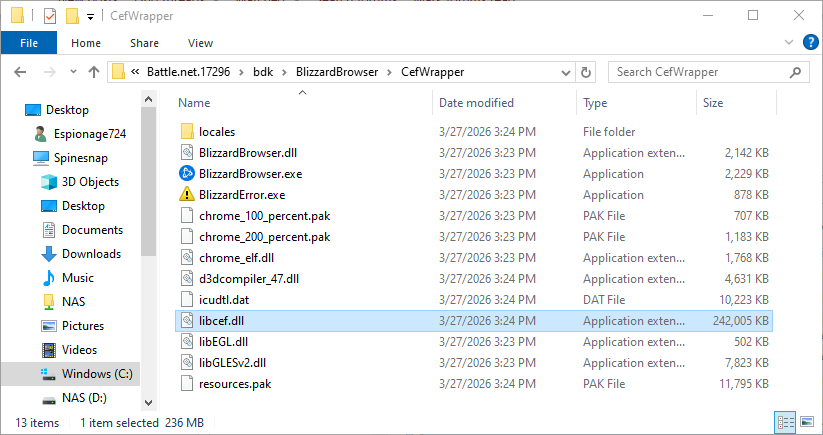Go back using the back arrow

(x=20, y=72)
